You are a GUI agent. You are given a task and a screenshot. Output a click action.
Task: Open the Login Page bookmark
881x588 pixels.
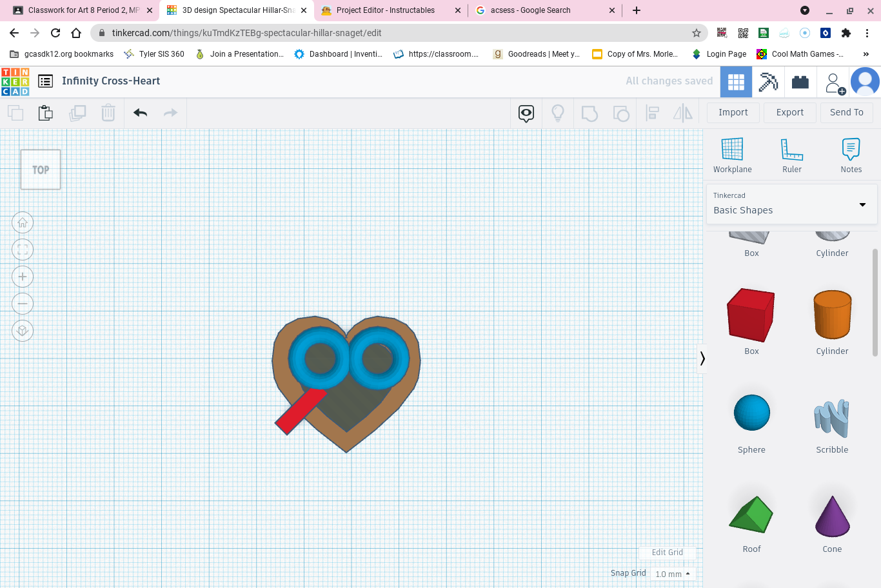pyautogui.click(x=719, y=54)
